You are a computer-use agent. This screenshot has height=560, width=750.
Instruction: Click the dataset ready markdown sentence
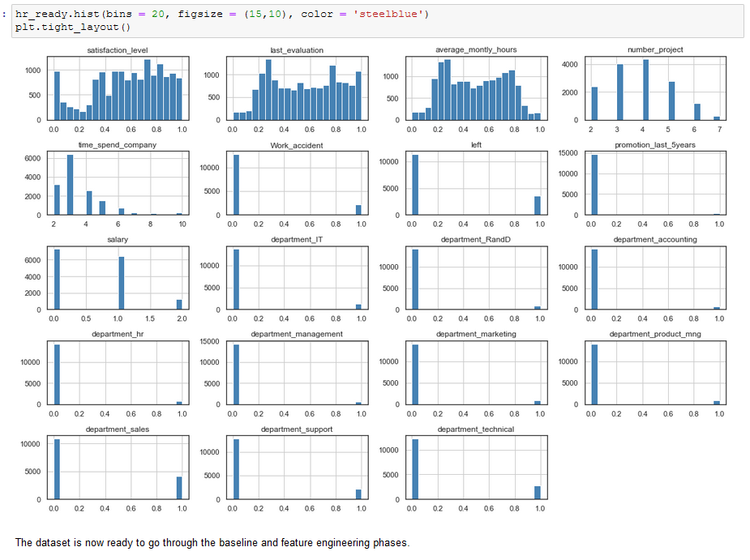click(212, 543)
